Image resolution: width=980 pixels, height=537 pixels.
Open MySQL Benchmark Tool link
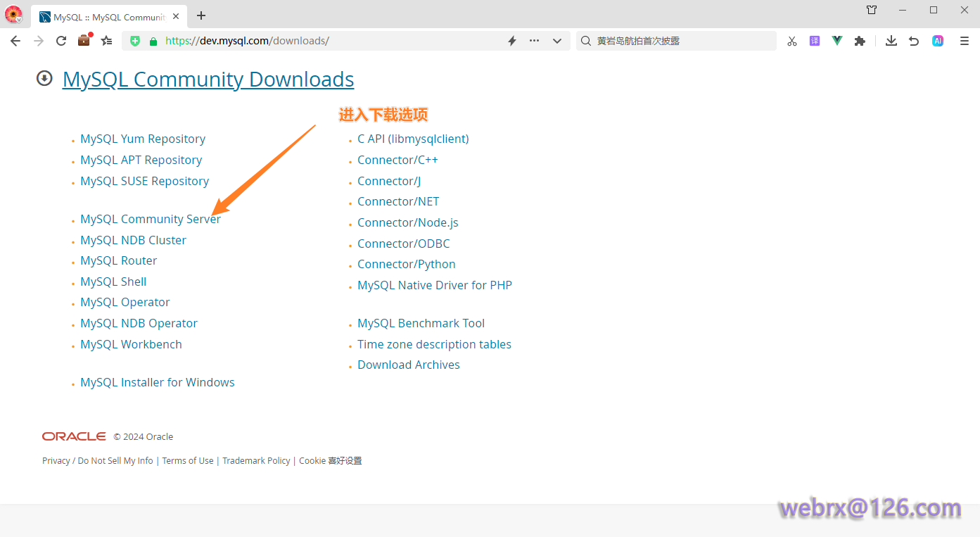[x=421, y=324]
